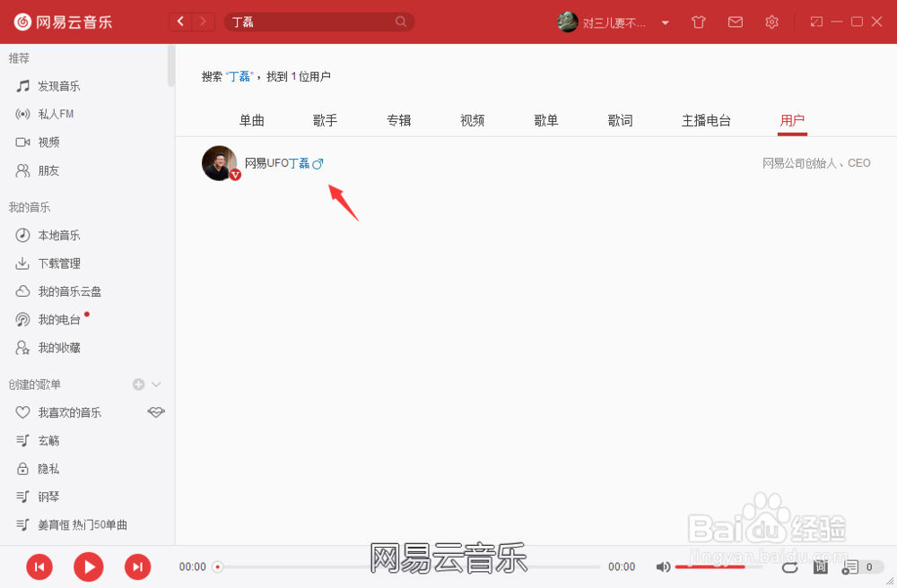The image size is (897, 588).
Task: Click the add playlist plus icon
Action: coord(138,385)
